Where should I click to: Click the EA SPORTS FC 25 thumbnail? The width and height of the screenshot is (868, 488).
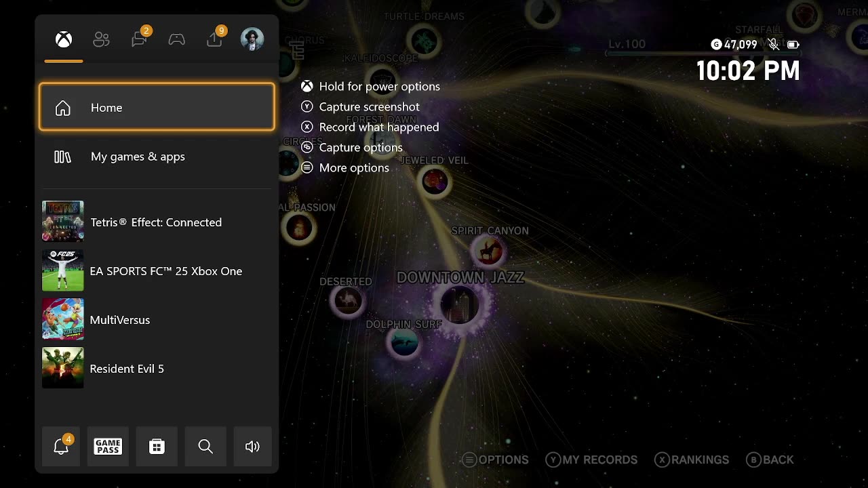tap(63, 270)
